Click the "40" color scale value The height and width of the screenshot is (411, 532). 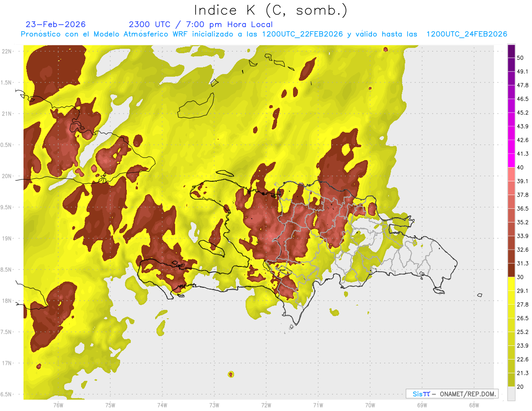tap(520, 168)
